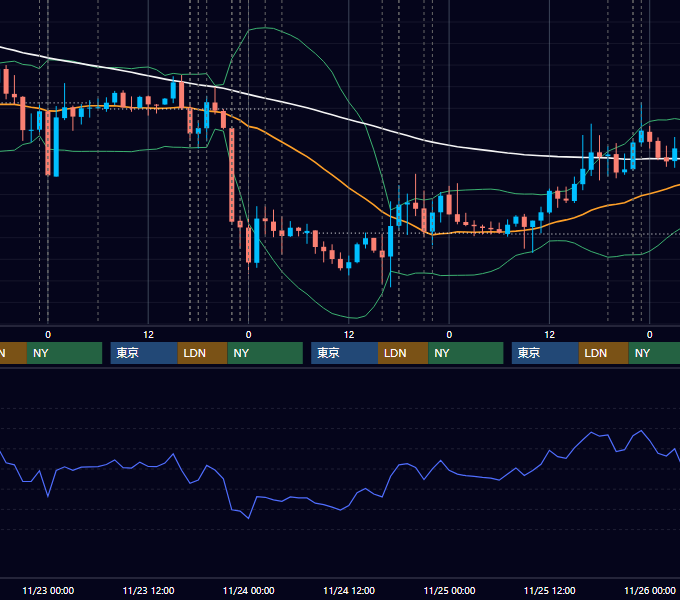Click the hour label 0 above 11/24 00:00
680x600 pixels.
[248, 335]
